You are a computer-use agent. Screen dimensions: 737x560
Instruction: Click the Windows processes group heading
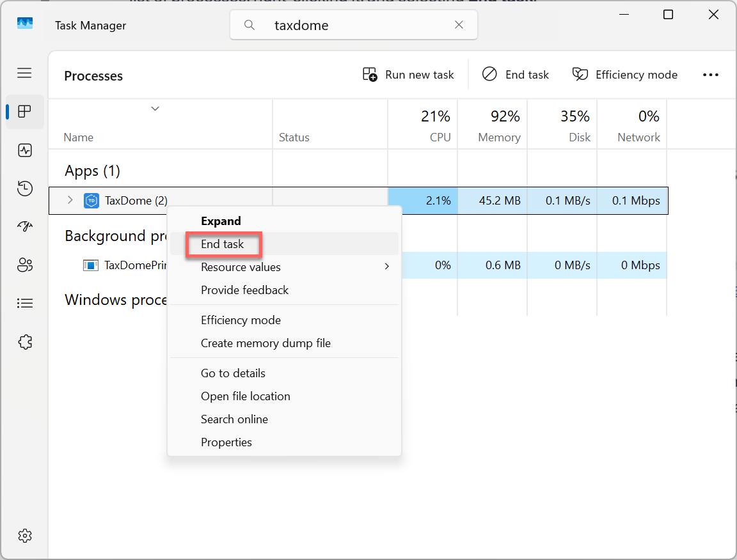(x=116, y=300)
